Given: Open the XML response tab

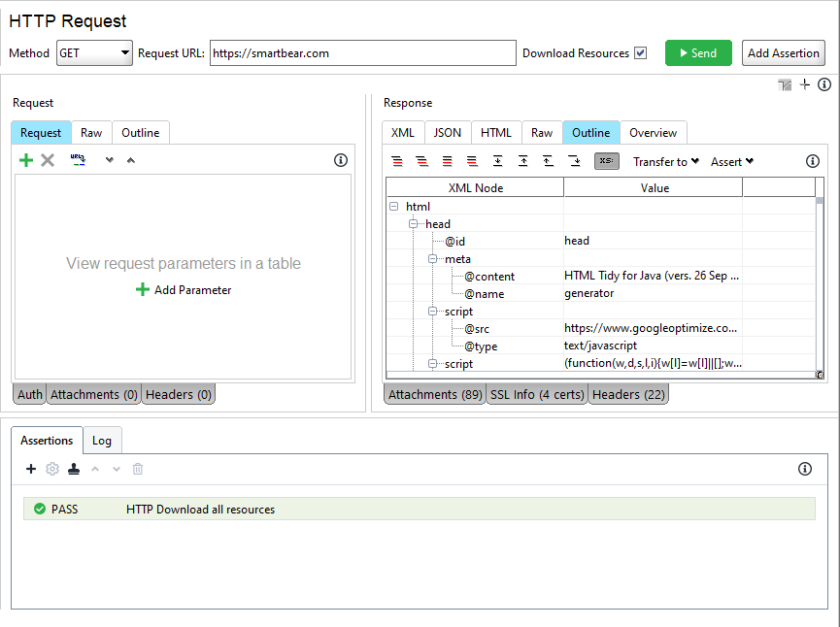Looking at the screenshot, I should pyautogui.click(x=402, y=133).
